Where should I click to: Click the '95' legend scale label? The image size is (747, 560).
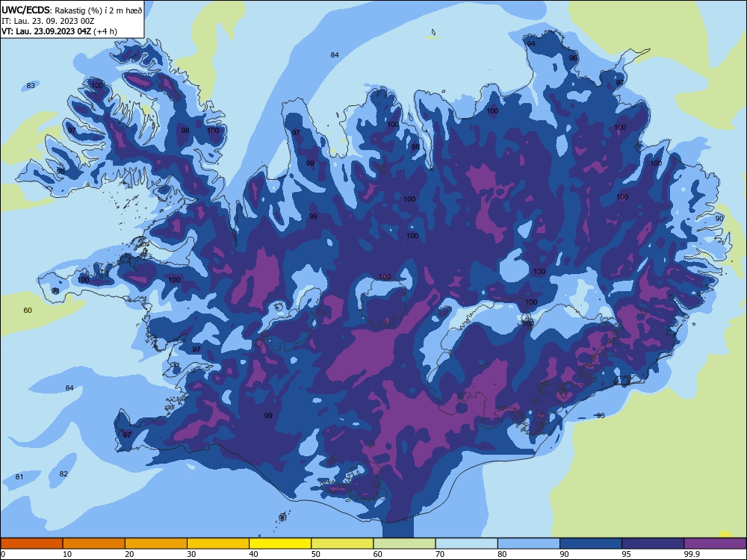coord(626,554)
